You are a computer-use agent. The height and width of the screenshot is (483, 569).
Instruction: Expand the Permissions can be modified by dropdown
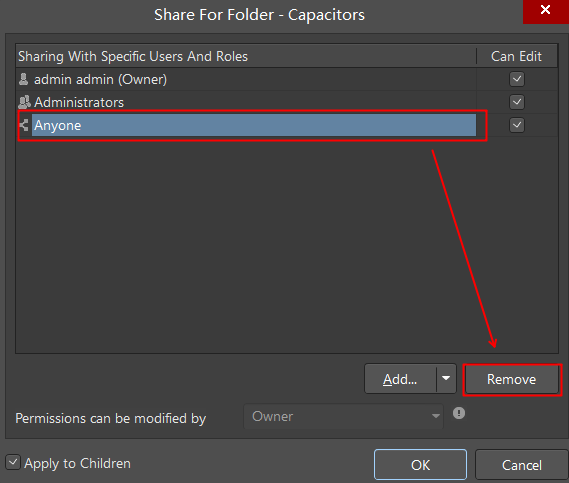tap(343, 416)
